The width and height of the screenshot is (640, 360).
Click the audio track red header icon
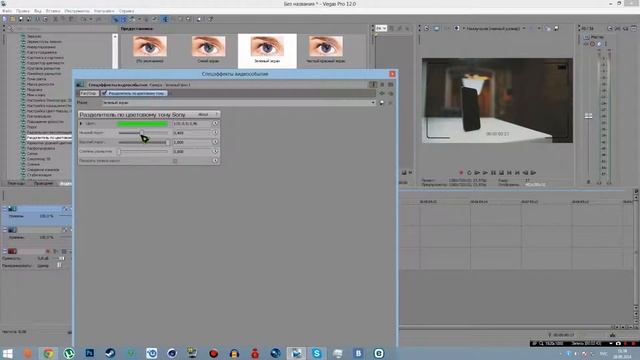click(x=12, y=251)
